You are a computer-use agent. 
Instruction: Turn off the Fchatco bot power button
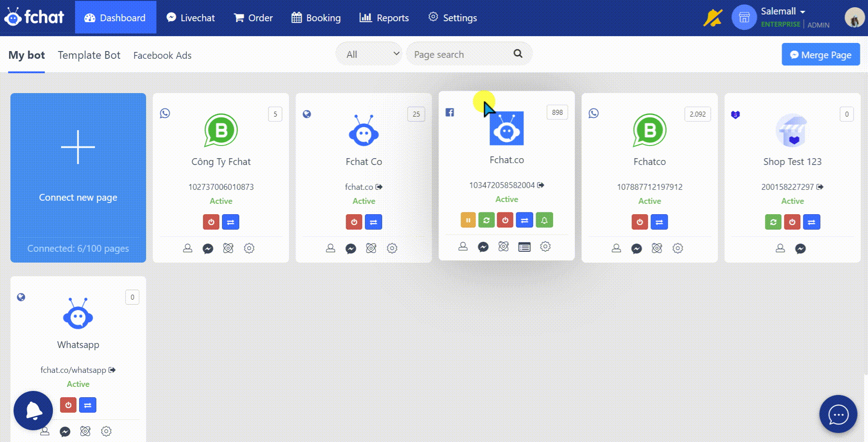coord(640,222)
